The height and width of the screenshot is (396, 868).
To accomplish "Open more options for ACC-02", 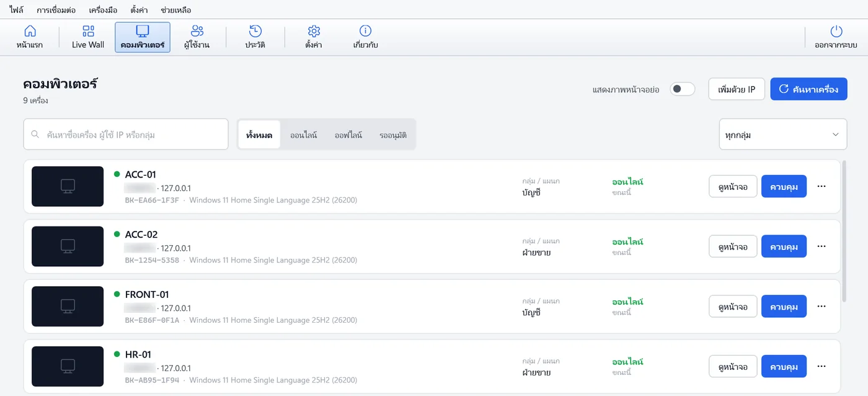I will point(821,246).
